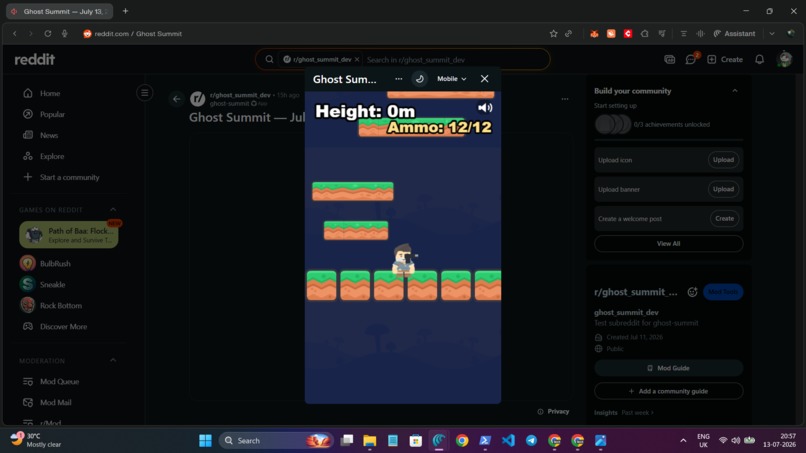Click Upload for the community banner
The height and width of the screenshot is (453, 806).
pos(723,189)
